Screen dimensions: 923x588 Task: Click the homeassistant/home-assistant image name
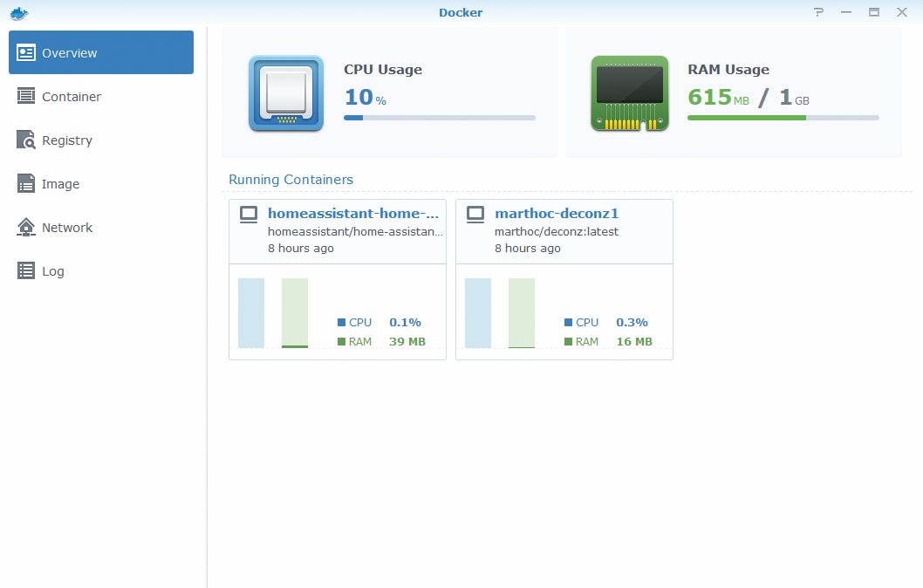coord(355,231)
